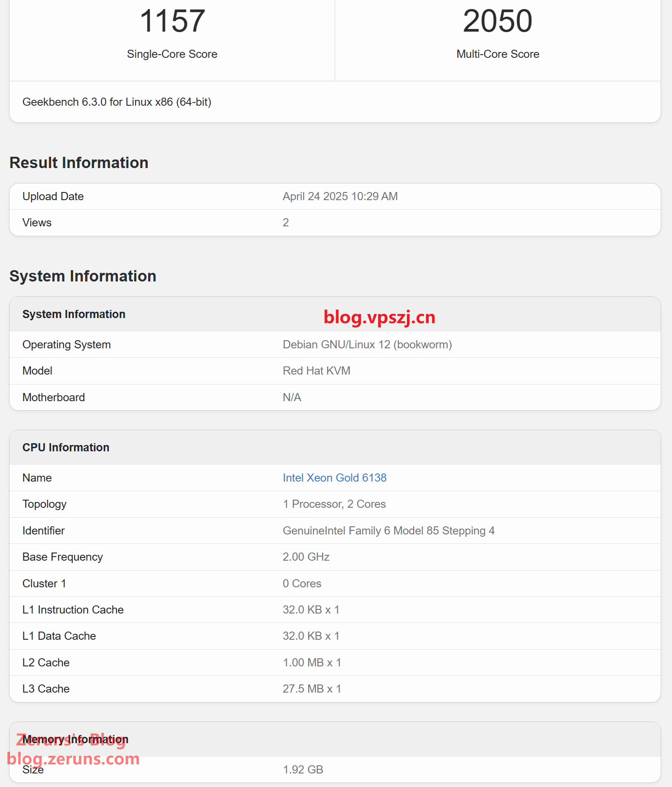Click the Red Hat KVM model value
The image size is (672, 787).
coord(316,371)
